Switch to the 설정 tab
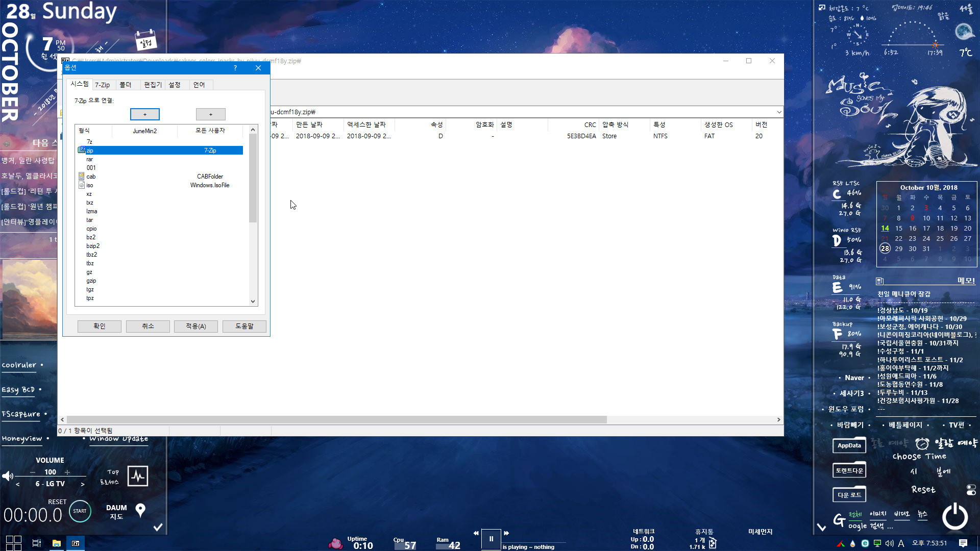Image resolution: width=980 pixels, height=551 pixels. tap(175, 85)
